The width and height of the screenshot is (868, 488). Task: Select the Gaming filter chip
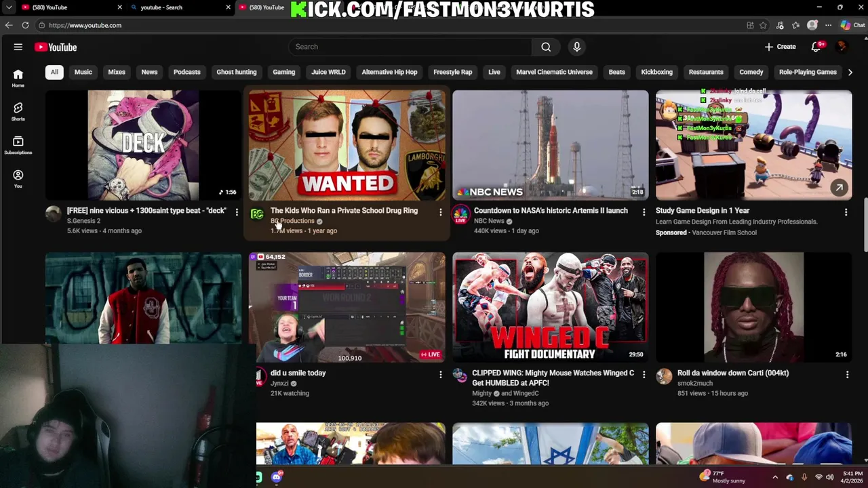point(284,72)
